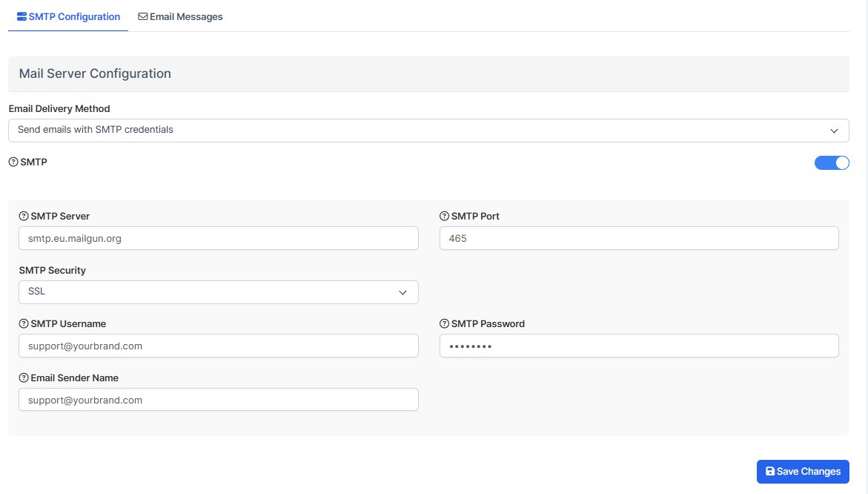Select the SMTP Configuration tab

(x=68, y=16)
